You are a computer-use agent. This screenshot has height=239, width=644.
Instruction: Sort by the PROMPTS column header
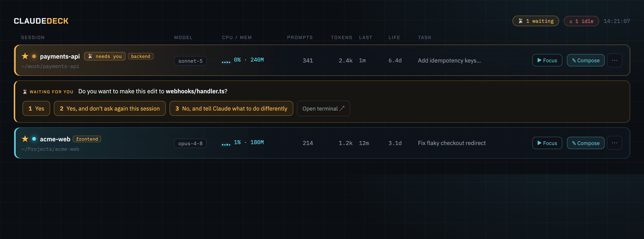300,37
